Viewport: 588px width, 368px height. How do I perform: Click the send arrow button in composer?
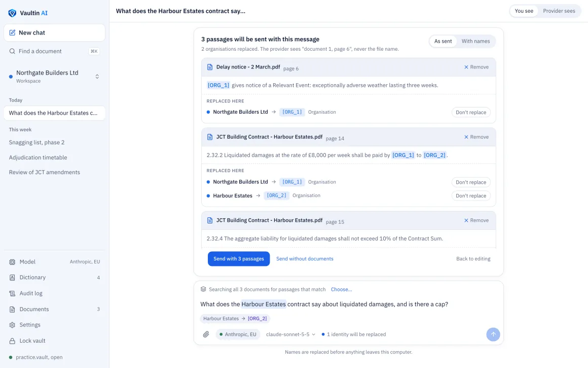click(x=493, y=334)
